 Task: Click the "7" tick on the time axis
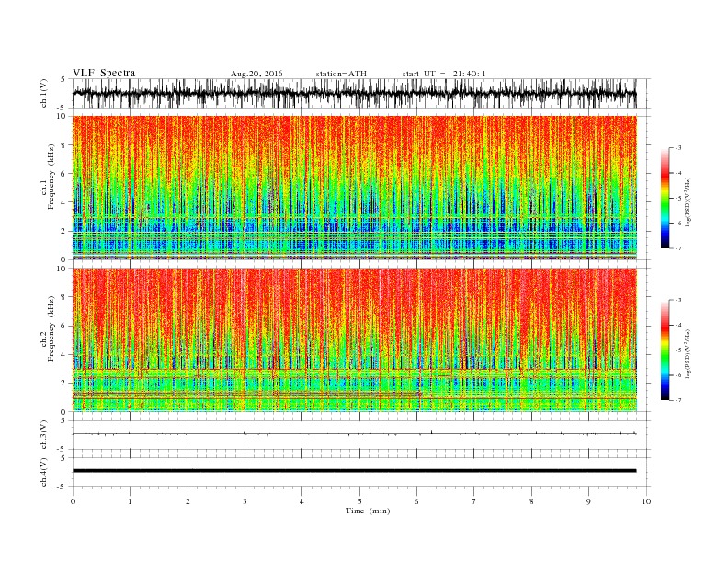tap(474, 501)
